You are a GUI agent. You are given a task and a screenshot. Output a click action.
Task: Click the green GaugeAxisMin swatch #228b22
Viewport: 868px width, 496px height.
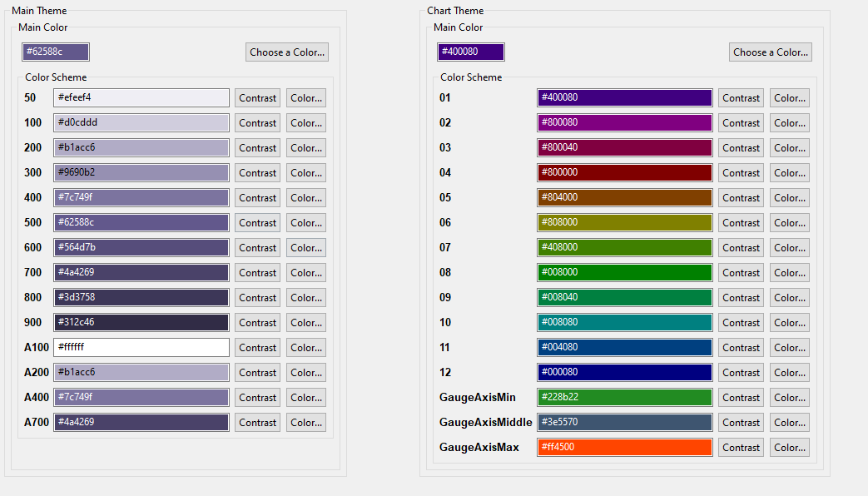625,397
